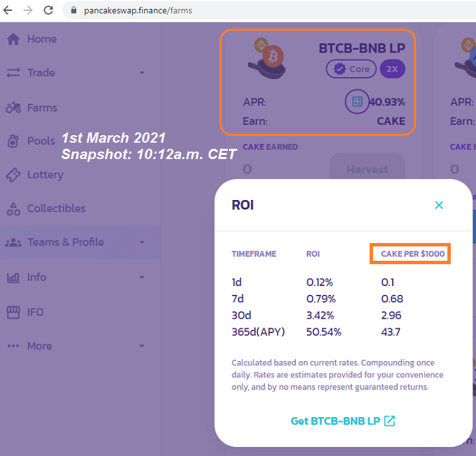
Task: Click the 50.54% APY value
Action: tap(324, 332)
